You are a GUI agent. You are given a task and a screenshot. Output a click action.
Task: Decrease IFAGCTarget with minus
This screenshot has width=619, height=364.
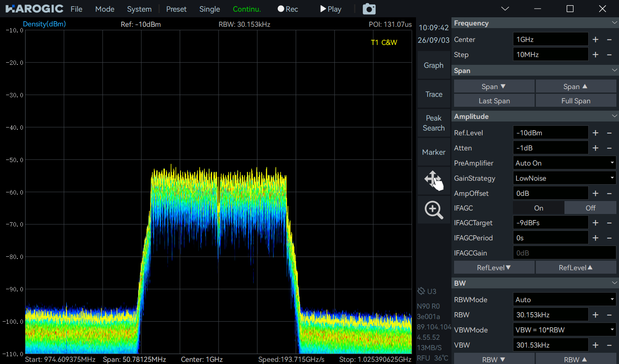(609, 223)
